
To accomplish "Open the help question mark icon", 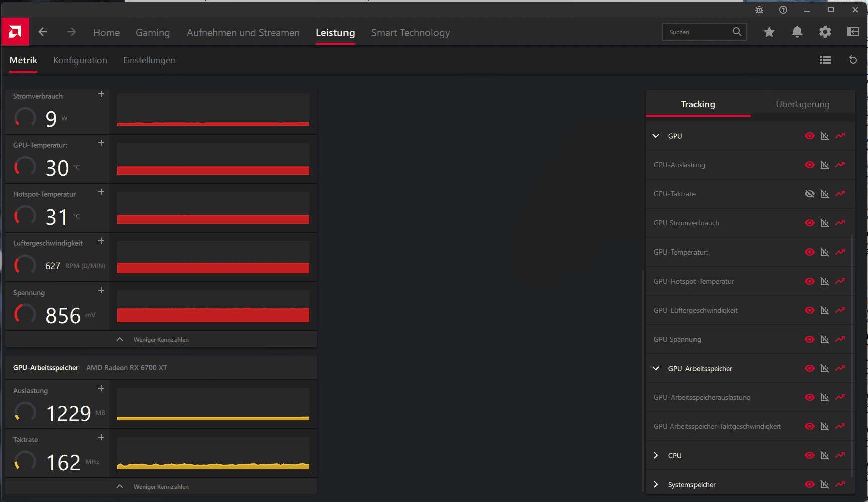I will coord(783,10).
